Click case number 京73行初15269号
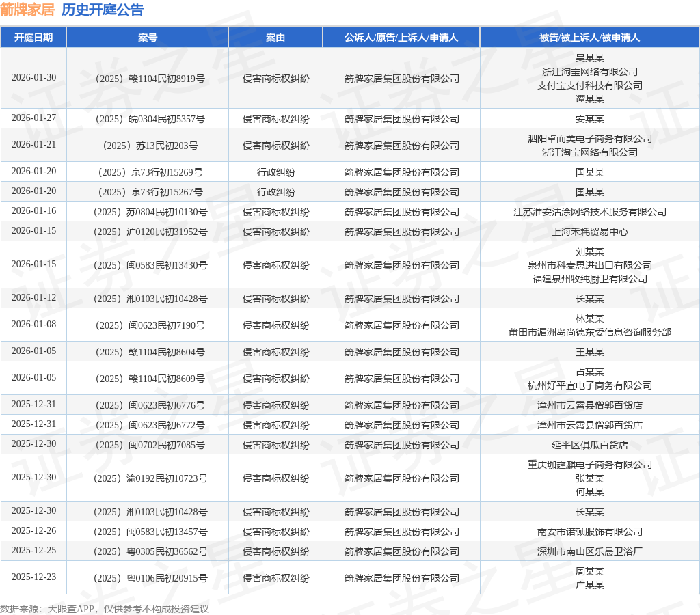The height and width of the screenshot is (615, 700). click(x=150, y=172)
